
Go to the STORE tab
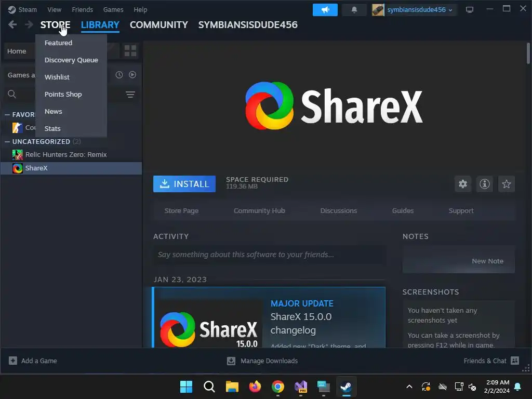55,24
